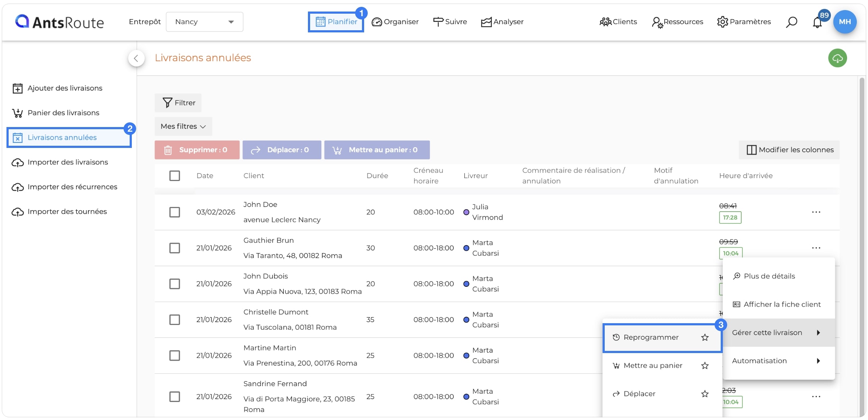This screenshot has height=420, width=868.
Task: Click the address 'avenue Leclerc Nancy'
Action: point(282,220)
